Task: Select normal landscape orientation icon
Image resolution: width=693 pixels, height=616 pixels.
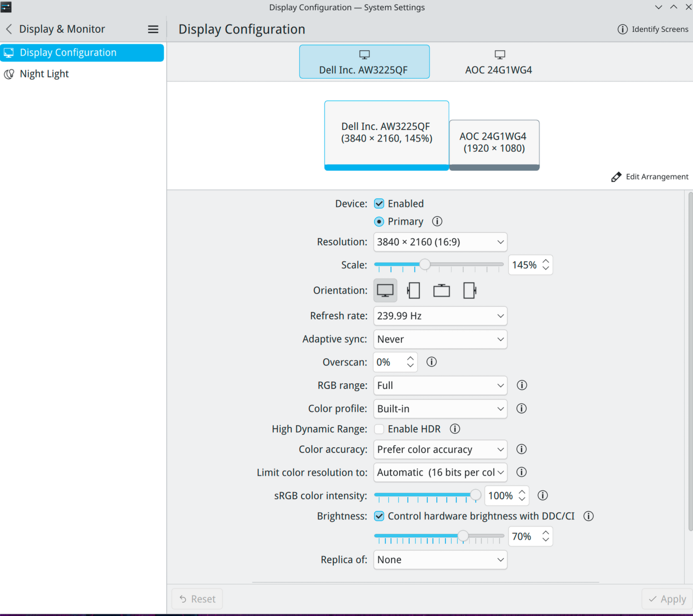Action: 385,290
